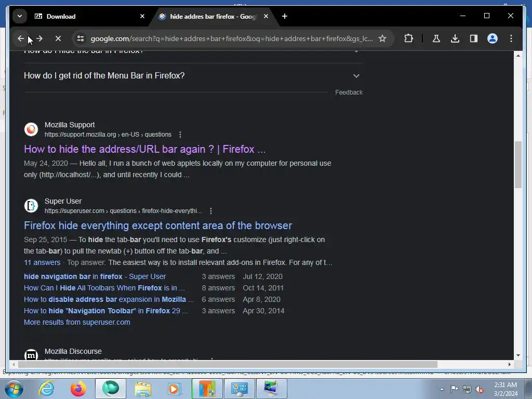Launch Internet Explorer from taskbar
The width and height of the screenshot is (532, 399).
click(x=46, y=389)
